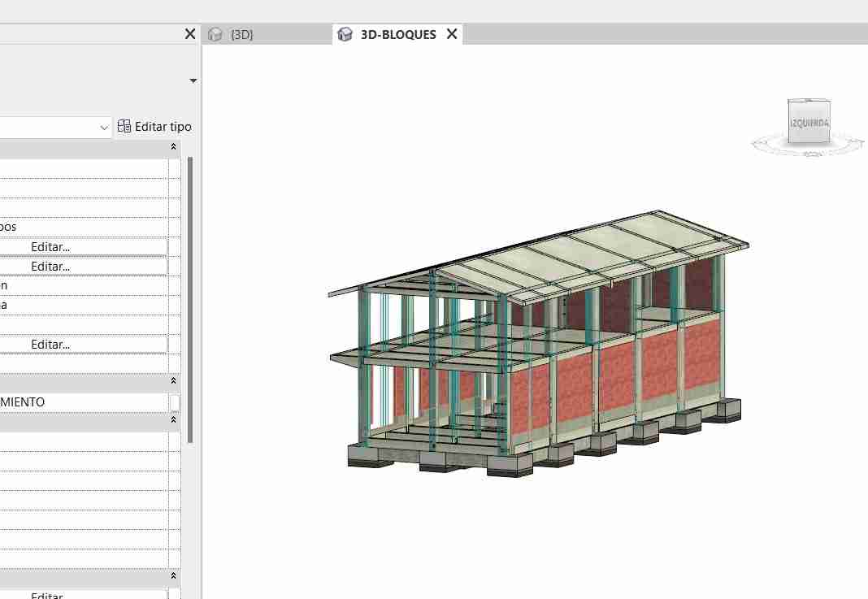Switch to the 3D-BLOQUES view tab
Viewport: 868px width, 599px height.
click(x=397, y=34)
